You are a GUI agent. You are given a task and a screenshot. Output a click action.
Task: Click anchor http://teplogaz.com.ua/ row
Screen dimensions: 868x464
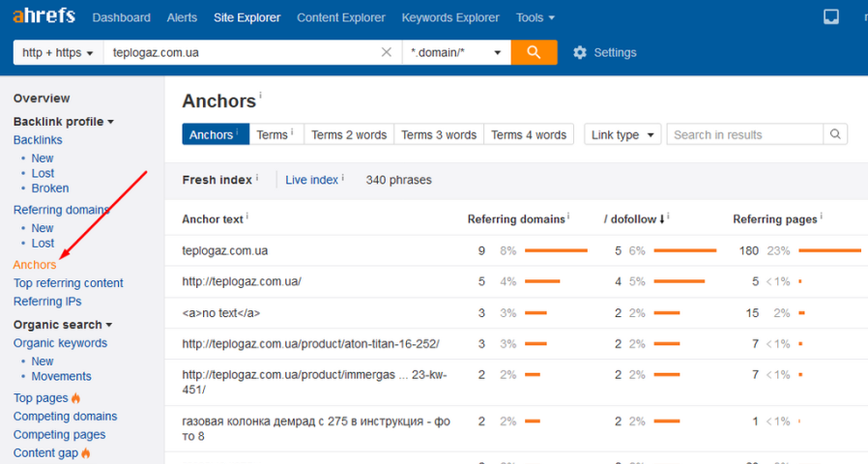pyautogui.click(x=242, y=281)
